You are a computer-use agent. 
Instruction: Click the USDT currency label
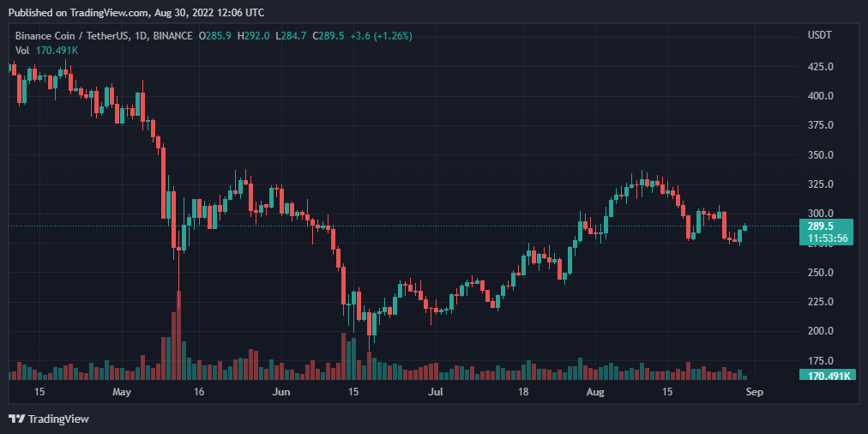point(818,36)
